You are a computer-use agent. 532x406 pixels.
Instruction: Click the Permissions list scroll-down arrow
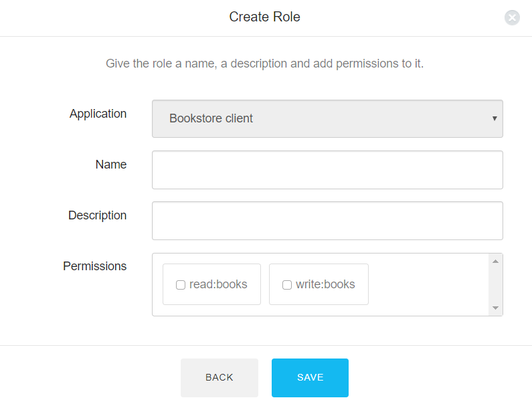(x=495, y=308)
